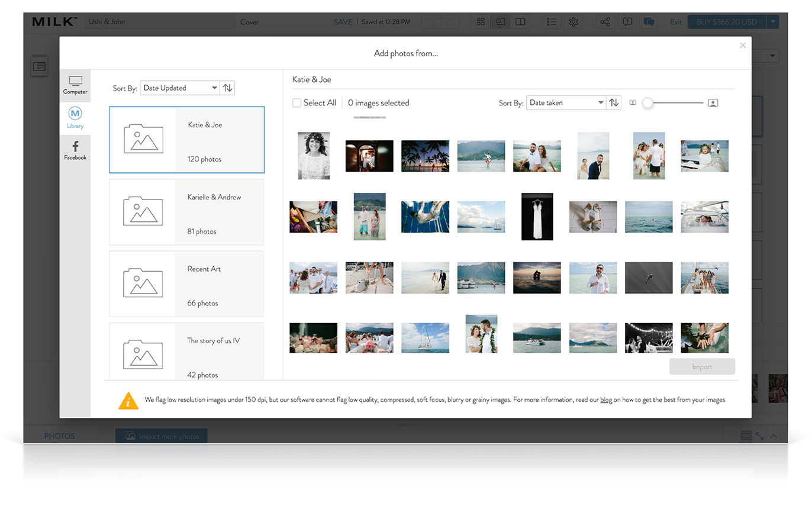
Task: Click the small thumbnail size icon
Action: [x=633, y=103]
